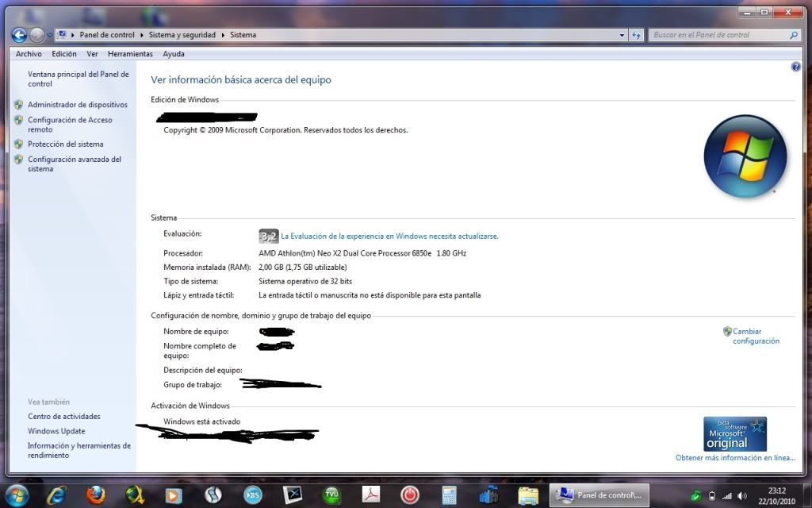The width and height of the screenshot is (812, 508).
Task: Open Configuración de Acceso remoto
Action: coord(70,125)
